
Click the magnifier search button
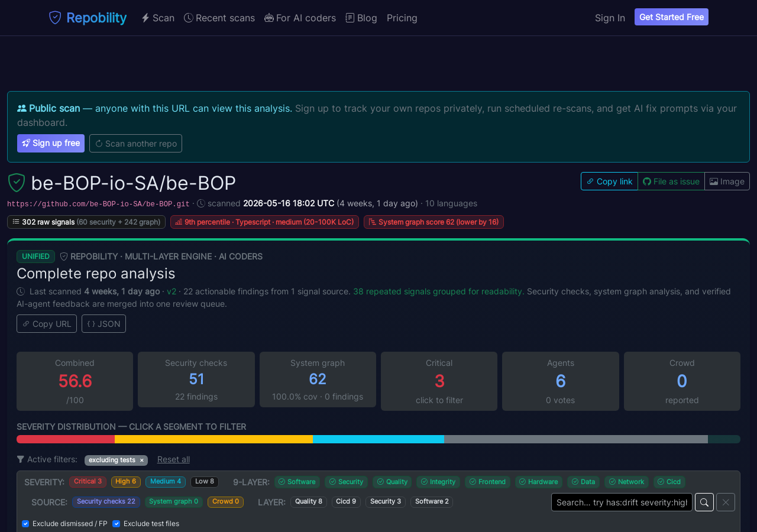[704, 502]
